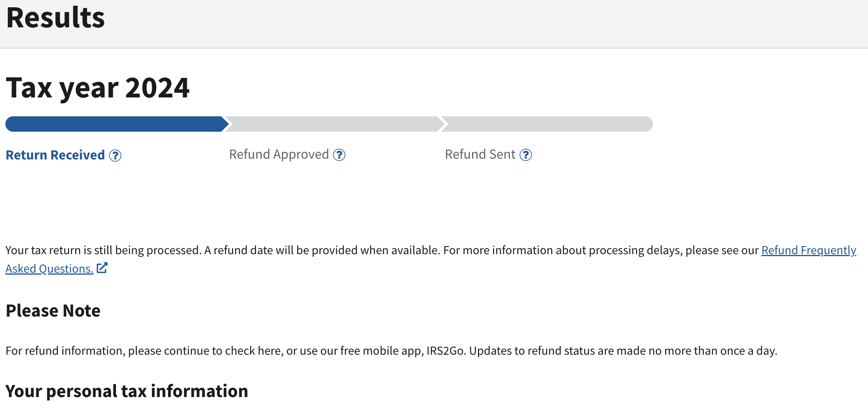
Task: Select the Return Received step label
Action: [55, 155]
